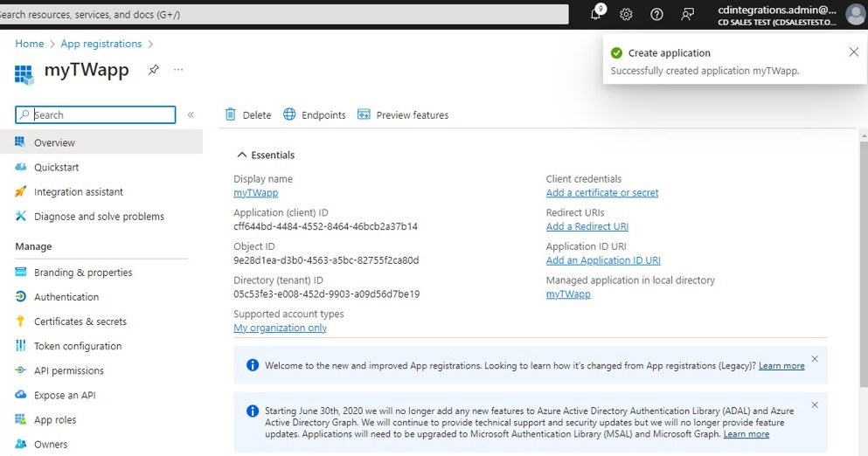Collapse the sidebar with double chevron

coord(191,115)
